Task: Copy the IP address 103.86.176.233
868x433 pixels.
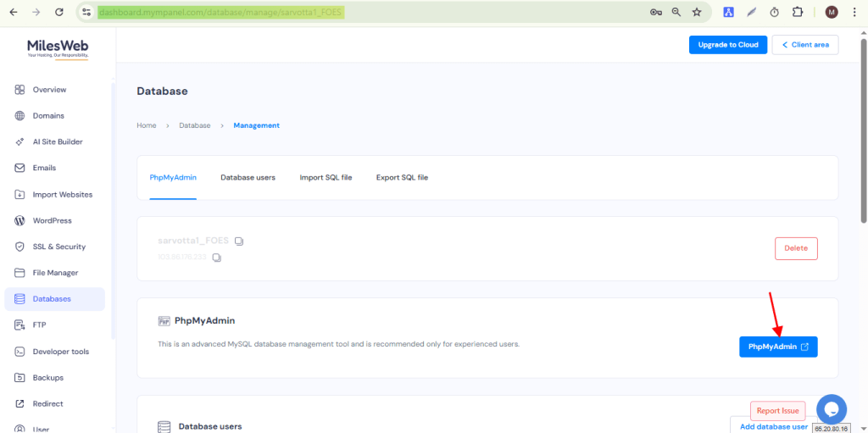Action: (x=217, y=258)
